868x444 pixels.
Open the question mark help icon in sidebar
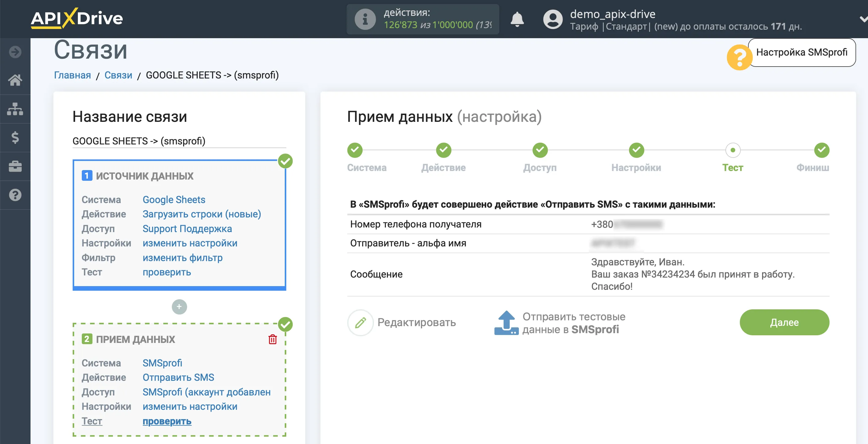[x=15, y=195]
